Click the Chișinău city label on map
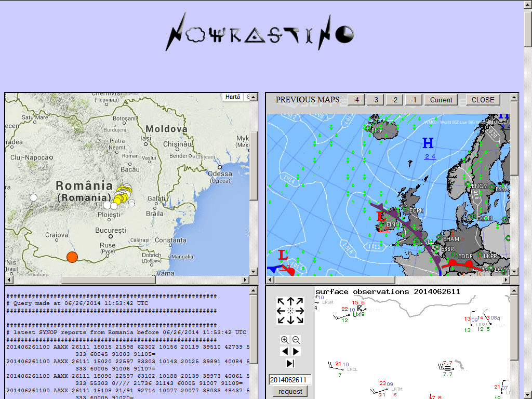Viewport: 532px width, 399px height. (x=177, y=144)
